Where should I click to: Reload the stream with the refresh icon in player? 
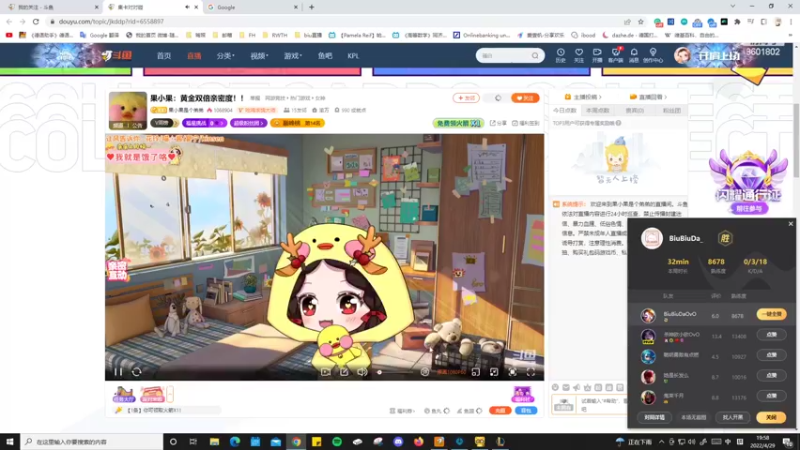[x=137, y=372]
